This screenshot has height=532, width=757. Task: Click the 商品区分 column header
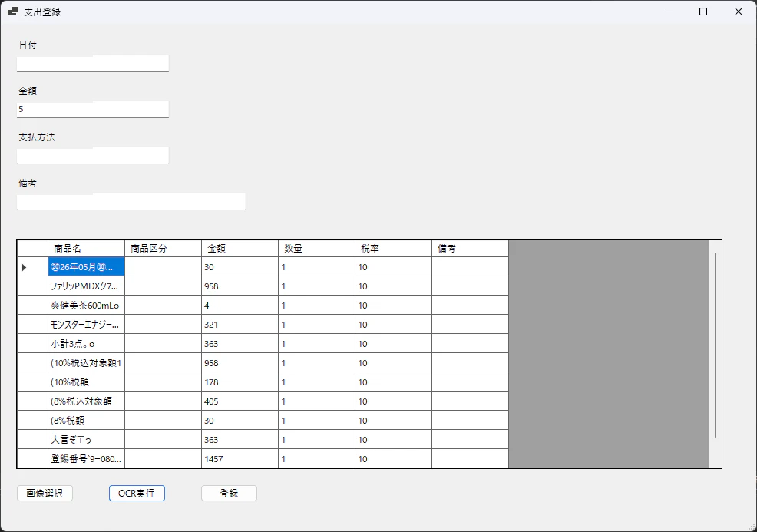(x=164, y=248)
